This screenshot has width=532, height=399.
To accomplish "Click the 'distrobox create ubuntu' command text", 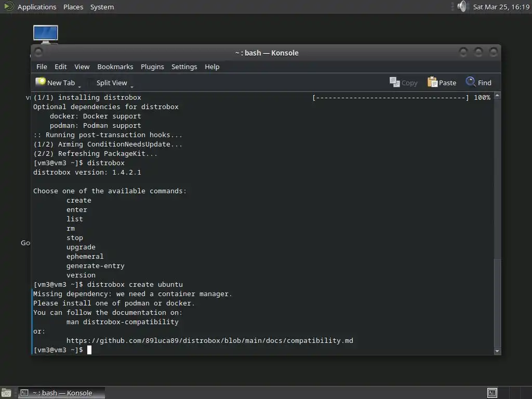I will click(x=135, y=285).
